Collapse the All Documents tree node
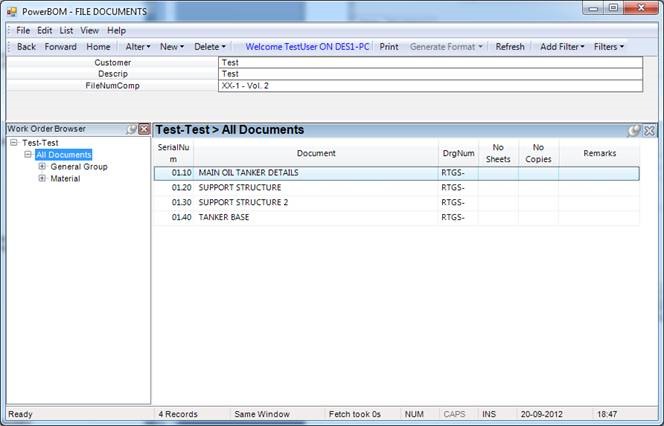Image resolution: width=664 pixels, height=426 pixels. pyautogui.click(x=28, y=155)
